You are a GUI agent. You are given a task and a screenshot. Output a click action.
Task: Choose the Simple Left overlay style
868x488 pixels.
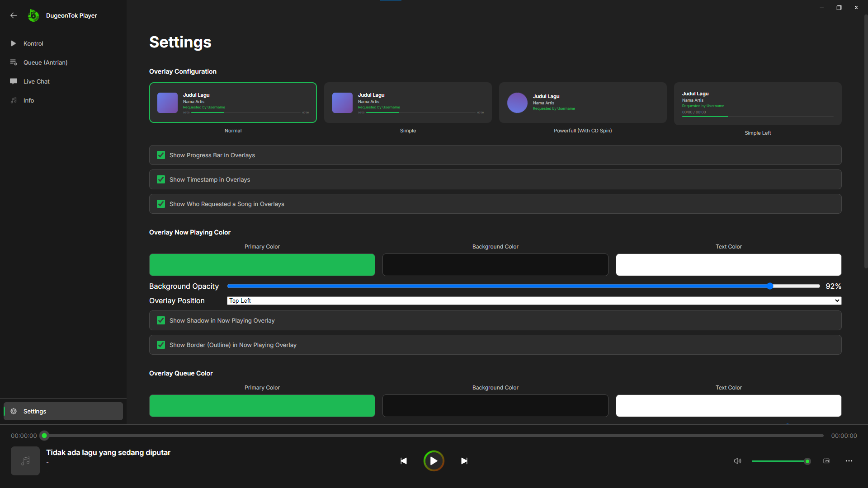pyautogui.click(x=757, y=103)
